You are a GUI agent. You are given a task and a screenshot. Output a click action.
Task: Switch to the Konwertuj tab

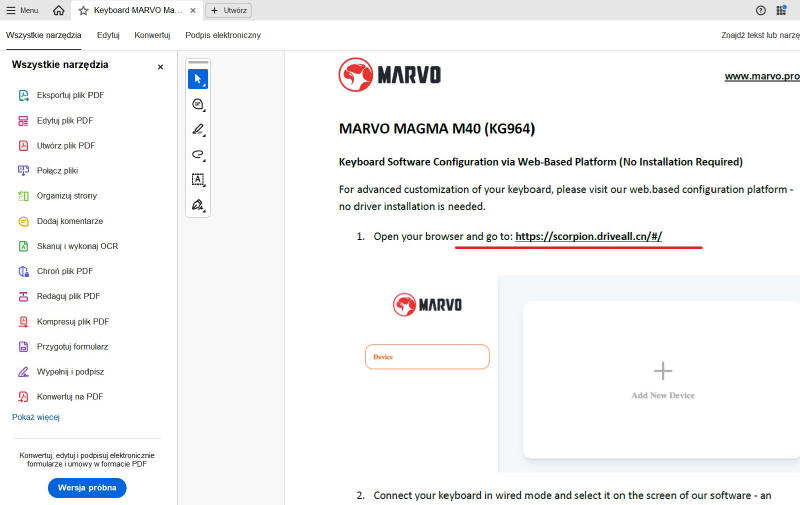tap(152, 35)
